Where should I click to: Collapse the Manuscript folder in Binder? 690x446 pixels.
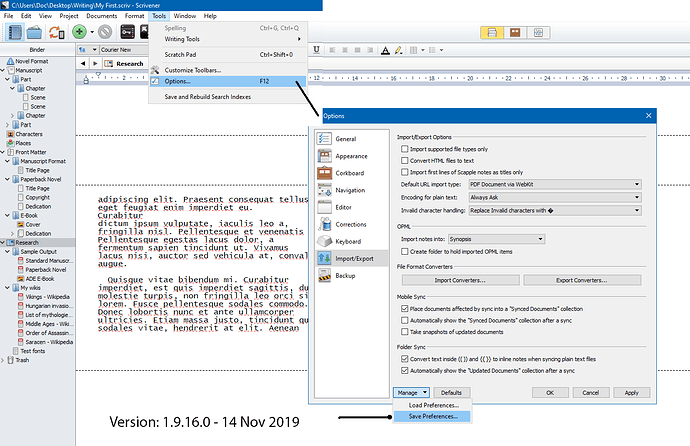tap(3, 70)
